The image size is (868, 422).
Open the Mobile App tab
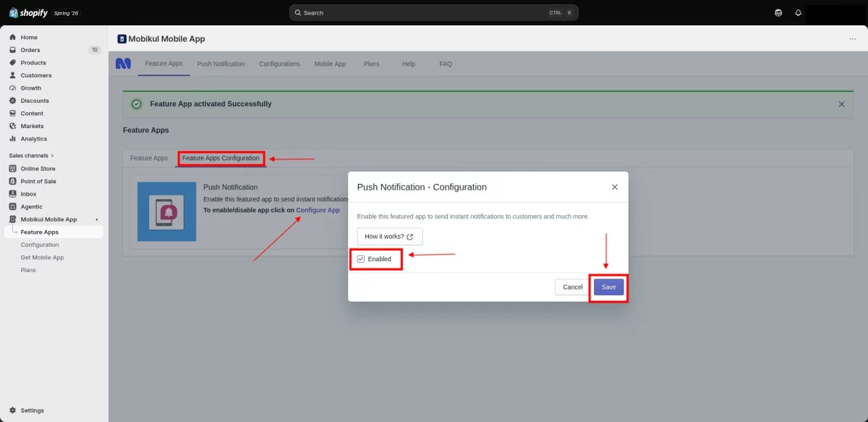(330, 64)
